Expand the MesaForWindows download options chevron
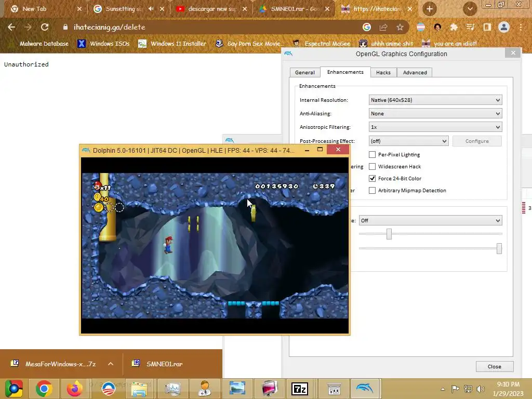Screen dimensions: 532x399 110,364
